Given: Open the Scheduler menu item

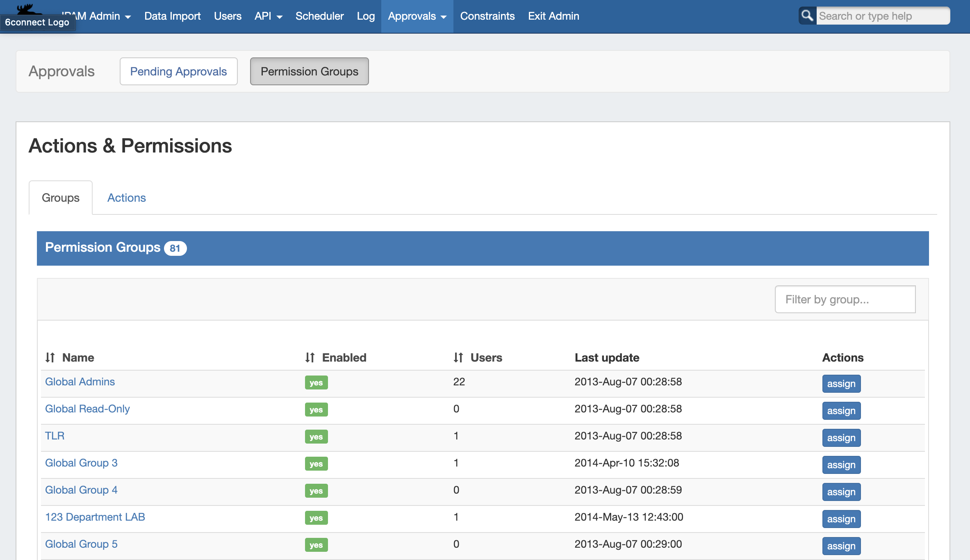Looking at the screenshot, I should pos(319,16).
